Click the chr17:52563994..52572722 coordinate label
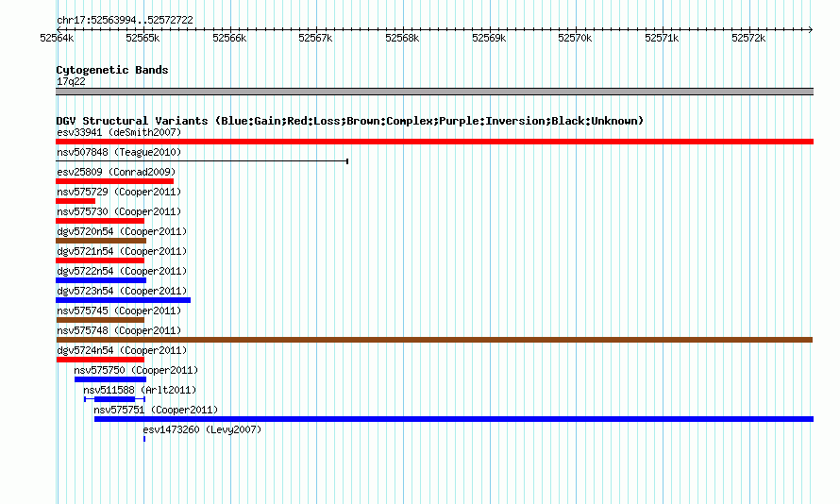 click(x=125, y=20)
